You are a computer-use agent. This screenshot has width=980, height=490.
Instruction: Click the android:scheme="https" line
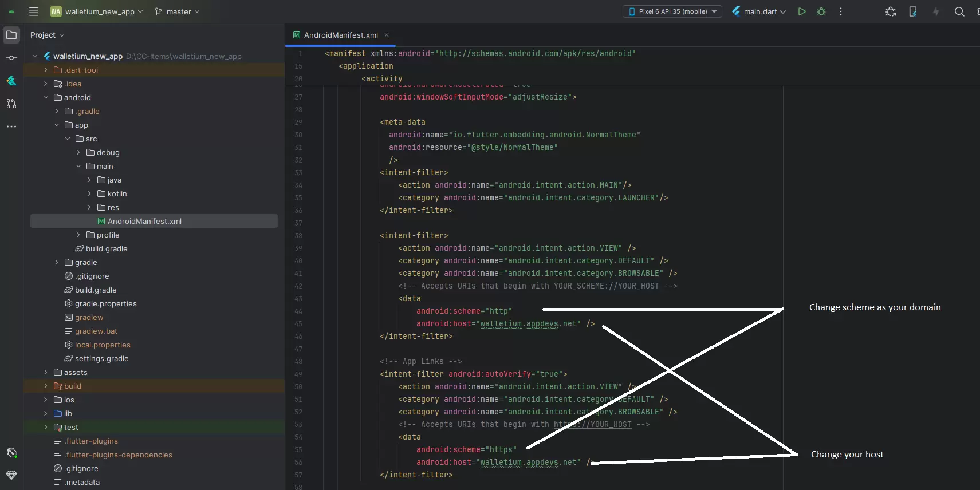point(466,449)
